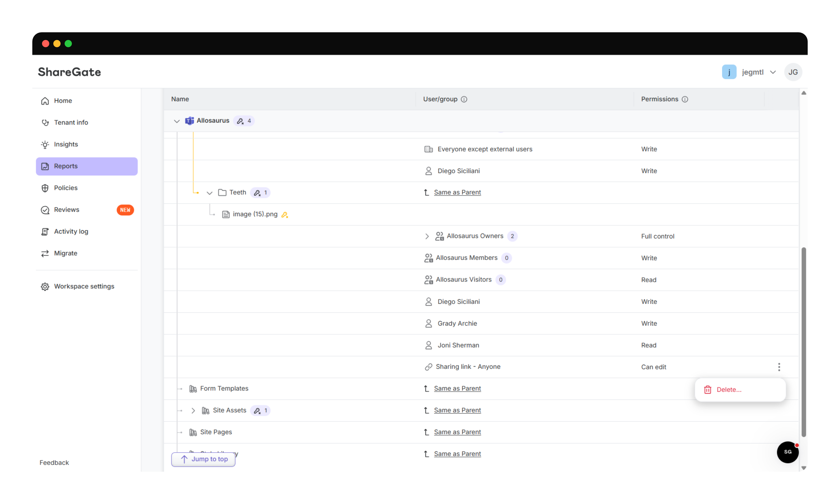The image size is (840, 504).
Task: Click the sharing link chain icon
Action: 428,367
